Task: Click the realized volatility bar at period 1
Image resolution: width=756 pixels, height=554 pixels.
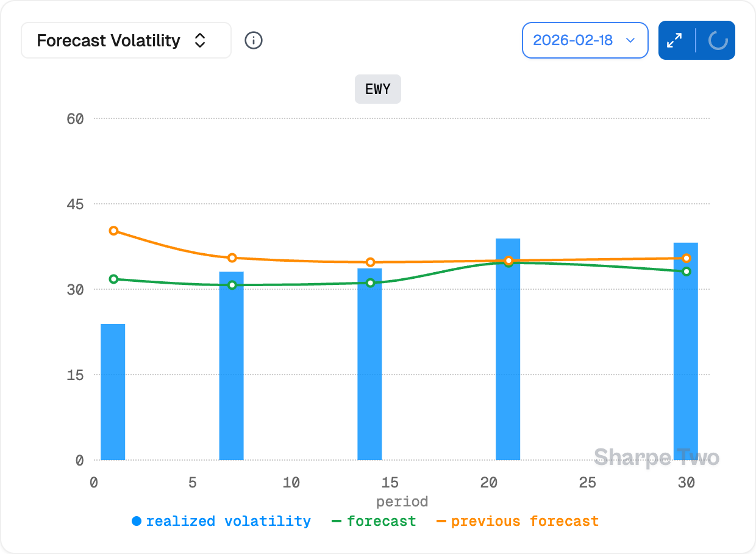Action: pos(113,392)
